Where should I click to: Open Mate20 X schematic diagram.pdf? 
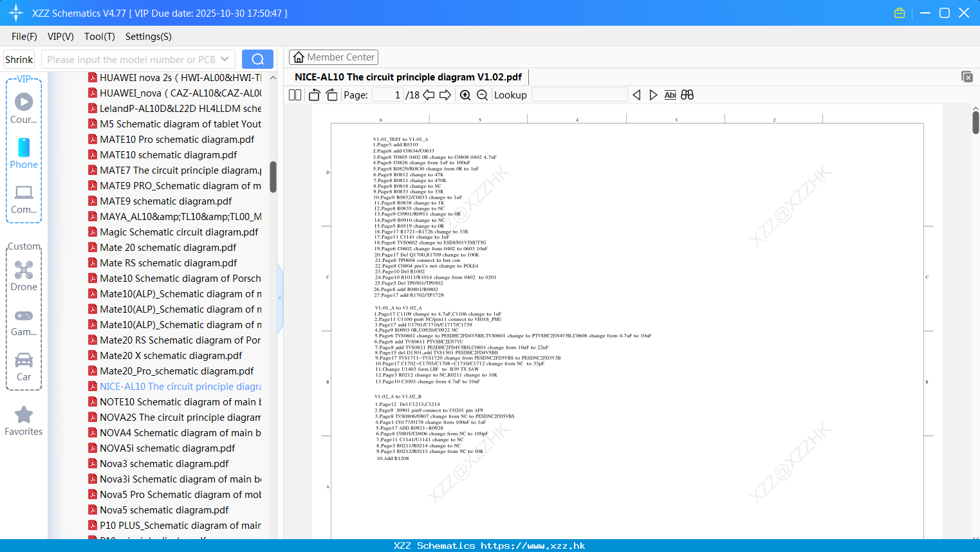[171, 356]
